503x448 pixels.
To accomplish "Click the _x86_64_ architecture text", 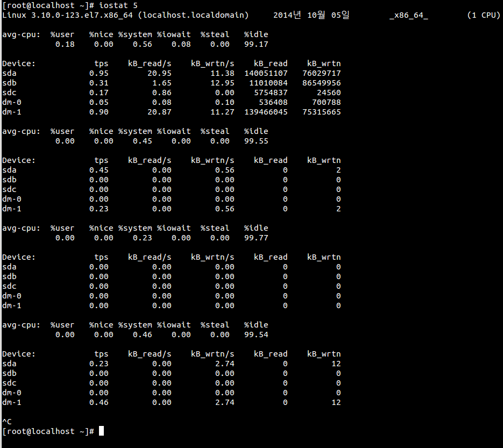I will pos(408,15).
